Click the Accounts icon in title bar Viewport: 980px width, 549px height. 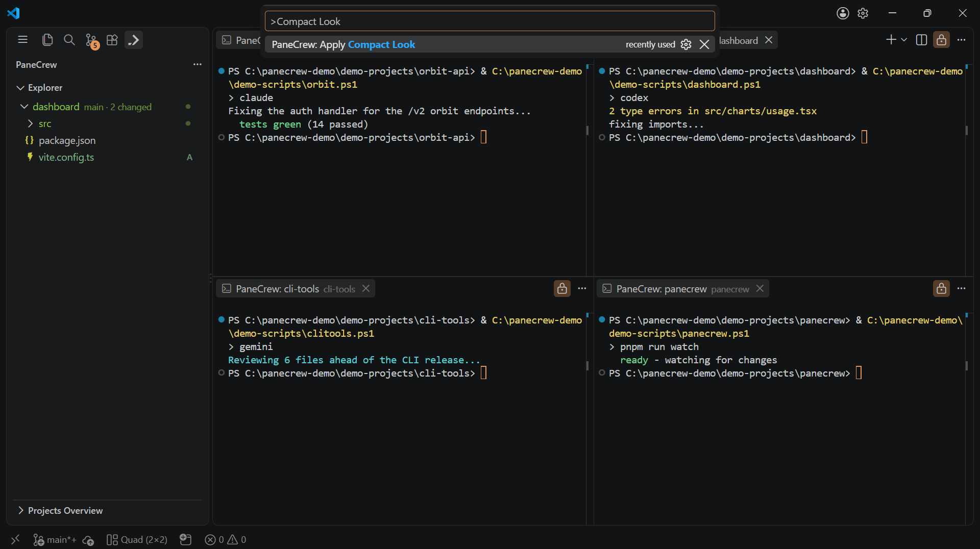pyautogui.click(x=843, y=13)
